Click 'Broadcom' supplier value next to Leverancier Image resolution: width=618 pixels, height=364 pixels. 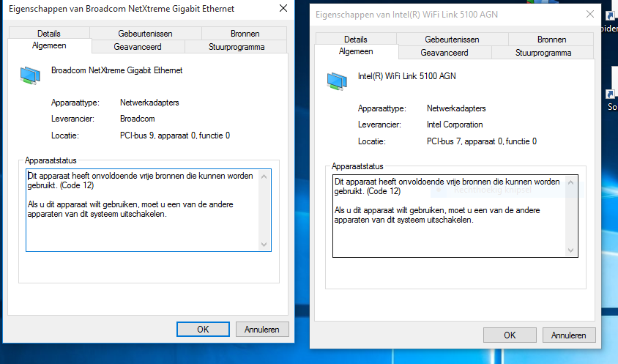pos(137,119)
